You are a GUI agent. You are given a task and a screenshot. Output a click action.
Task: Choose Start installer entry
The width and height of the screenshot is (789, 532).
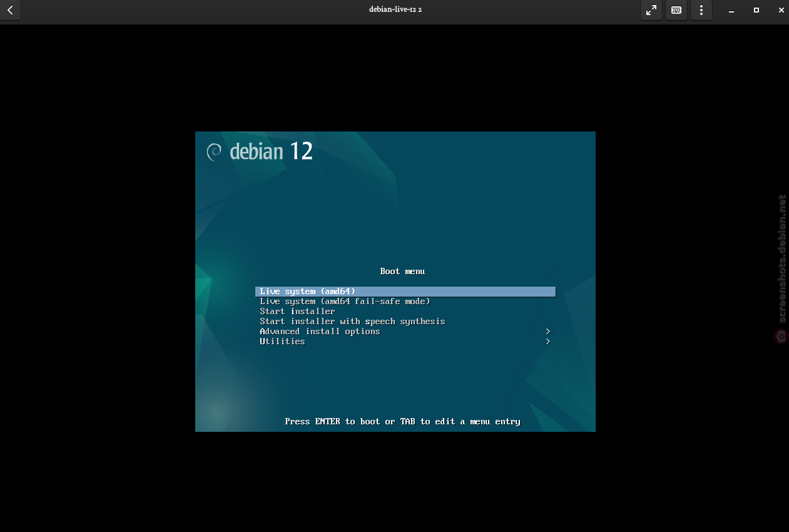pyautogui.click(x=405, y=312)
